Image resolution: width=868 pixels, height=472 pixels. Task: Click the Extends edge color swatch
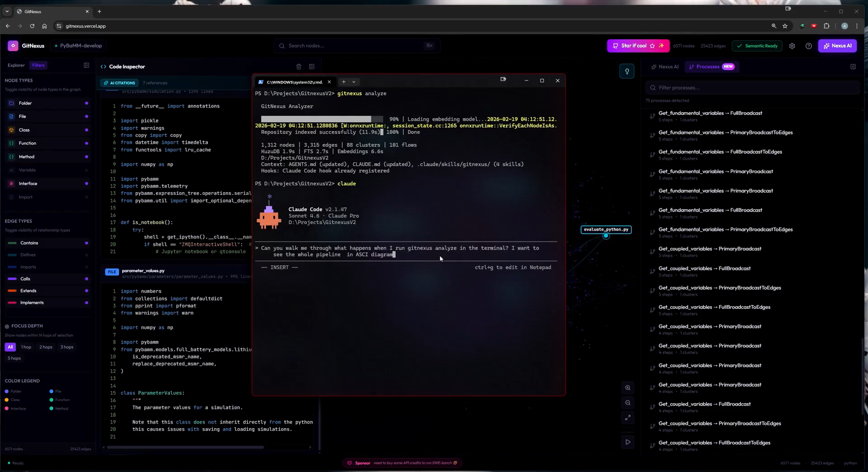pyautogui.click(x=12, y=291)
